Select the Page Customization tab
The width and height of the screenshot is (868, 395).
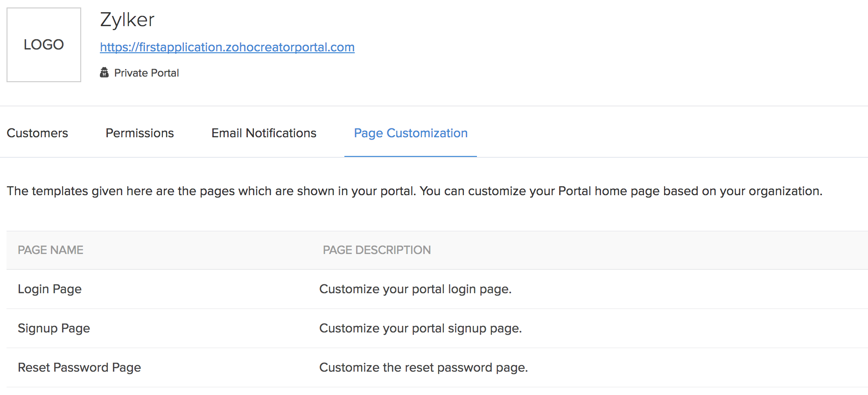pos(410,133)
